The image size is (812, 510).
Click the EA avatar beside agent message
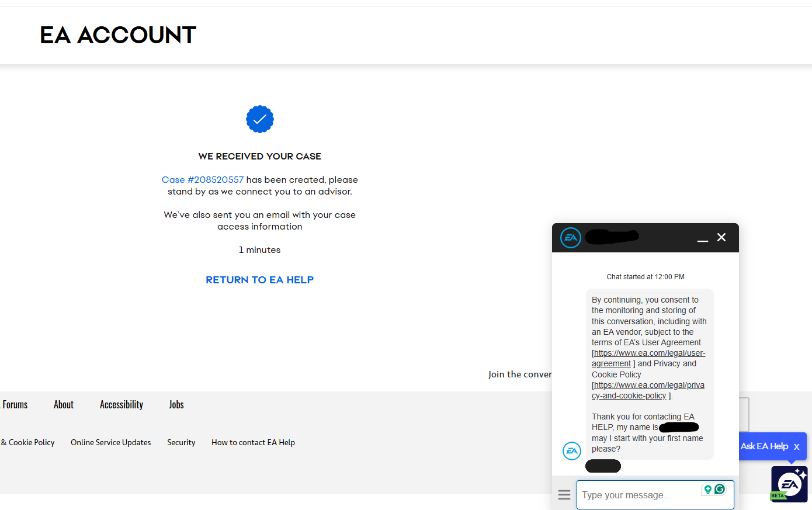coord(571,450)
